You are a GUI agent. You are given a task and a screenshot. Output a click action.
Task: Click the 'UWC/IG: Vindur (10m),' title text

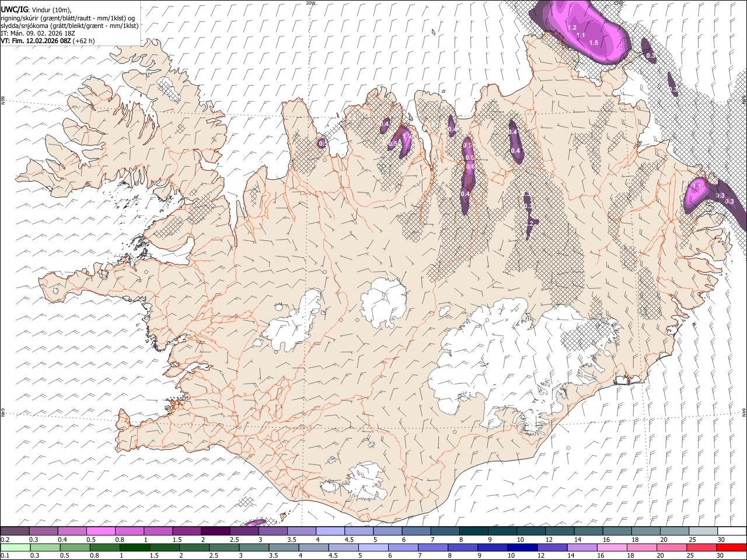click(36, 10)
